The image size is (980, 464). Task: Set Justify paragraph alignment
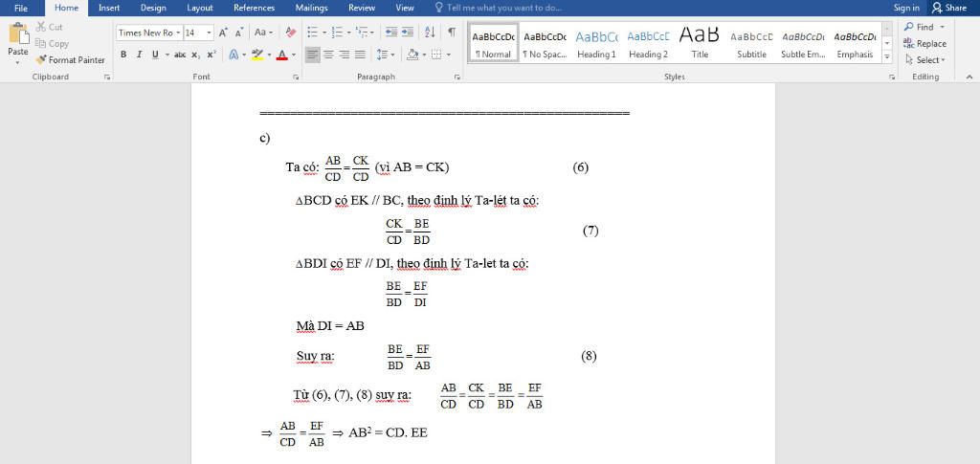coord(360,55)
